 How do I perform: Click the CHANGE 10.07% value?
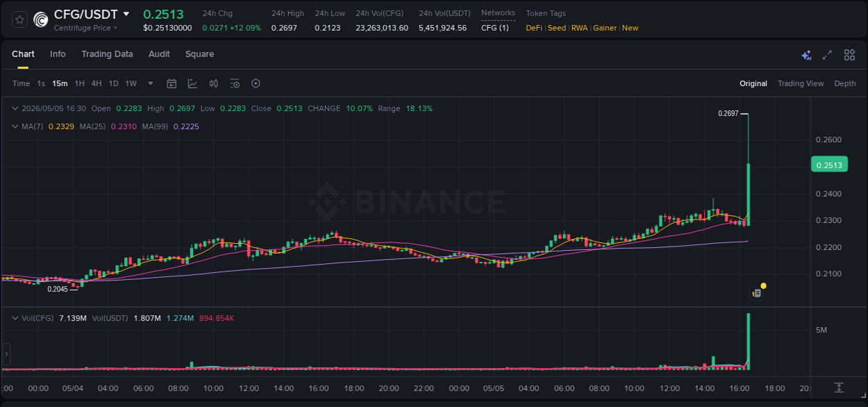click(360, 108)
